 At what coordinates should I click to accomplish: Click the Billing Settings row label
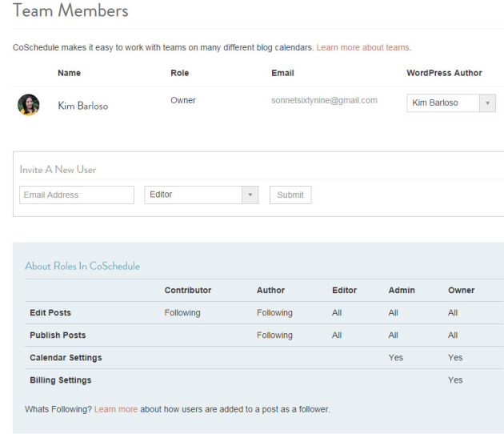(61, 380)
